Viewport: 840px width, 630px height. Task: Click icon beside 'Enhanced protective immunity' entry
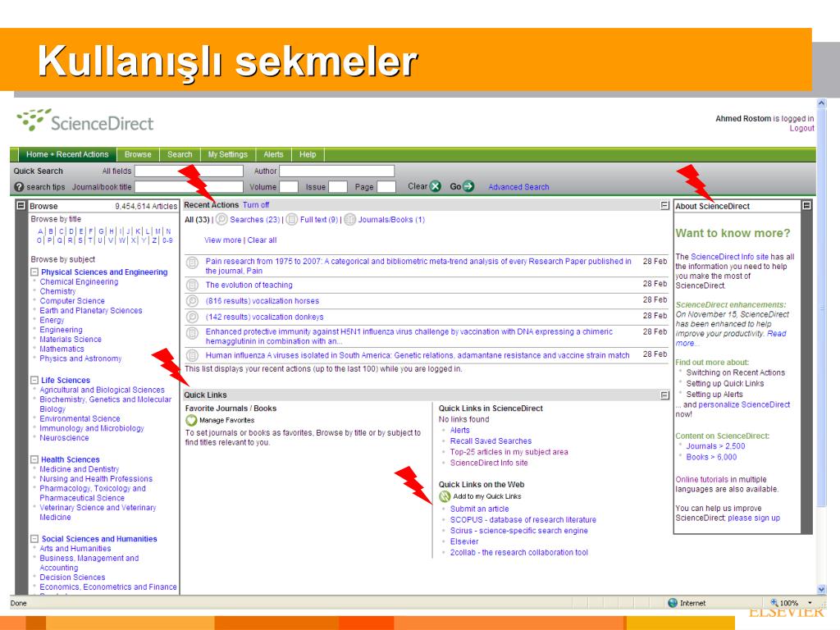(192, 333)
